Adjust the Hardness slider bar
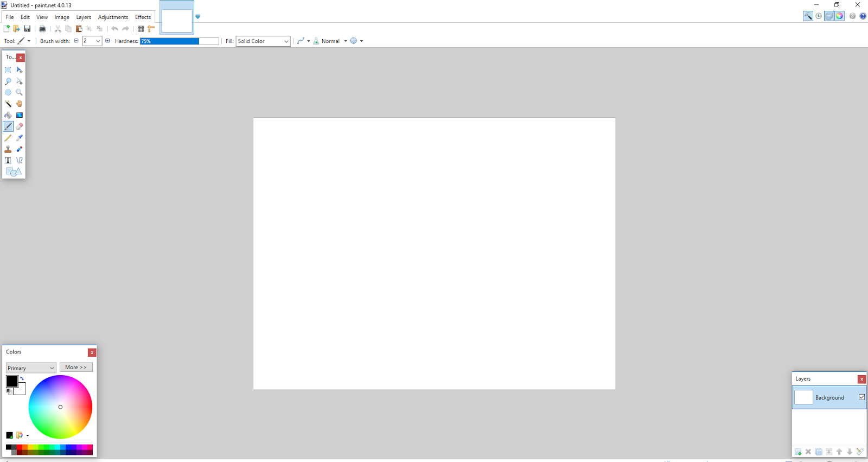This screenshot has width=868, height=462. coord(180,41)
